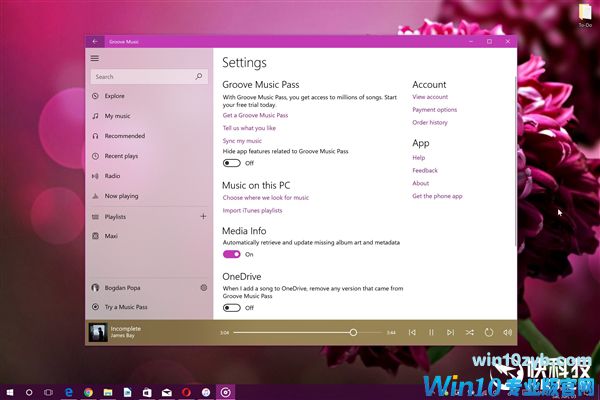The image size is (600, 400).
Task: Click the About link
Action: (x=421, y=183)
